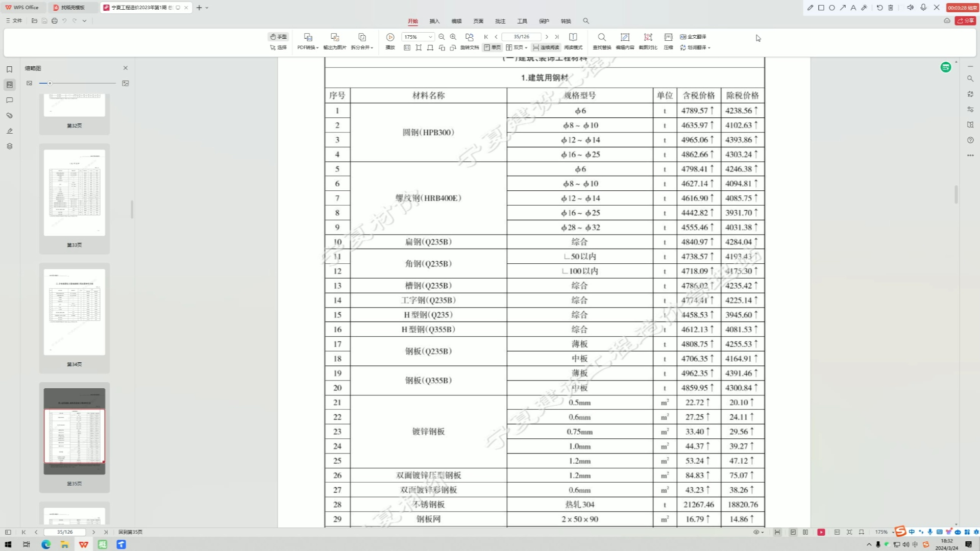980x551 pixels.
Task: Open the 工具 ribbon tab
Action: 522,21
